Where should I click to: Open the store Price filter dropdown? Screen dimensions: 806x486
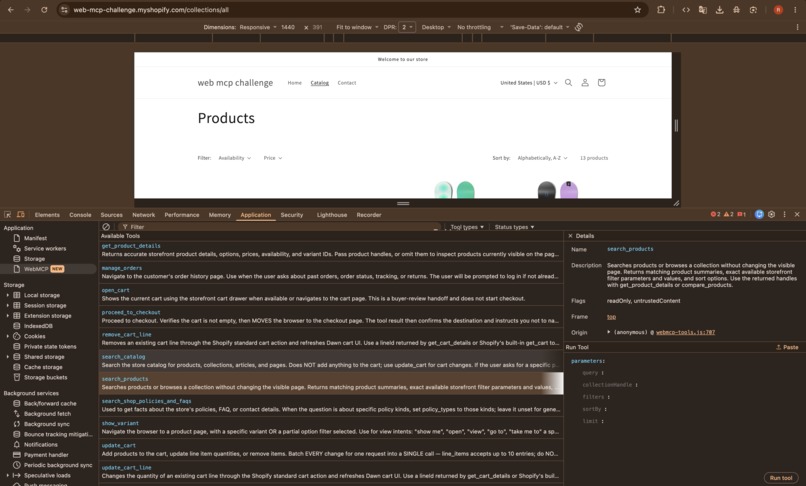tap(272, 158)
